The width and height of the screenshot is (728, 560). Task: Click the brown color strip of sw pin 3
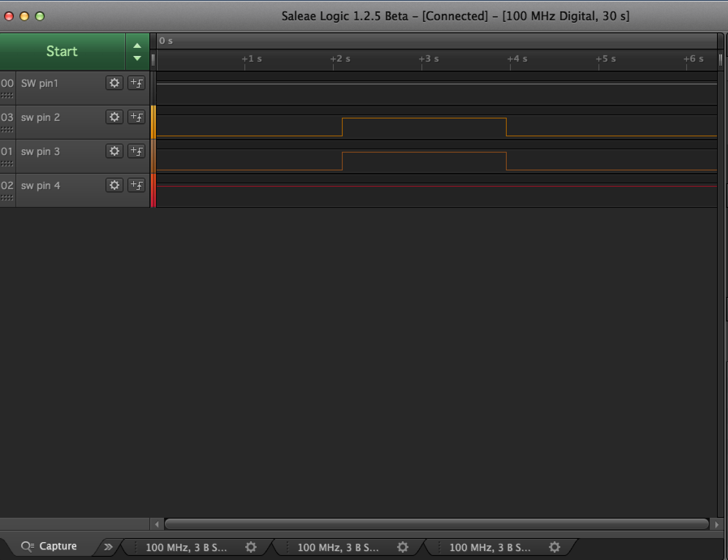[x=153, y=156]
